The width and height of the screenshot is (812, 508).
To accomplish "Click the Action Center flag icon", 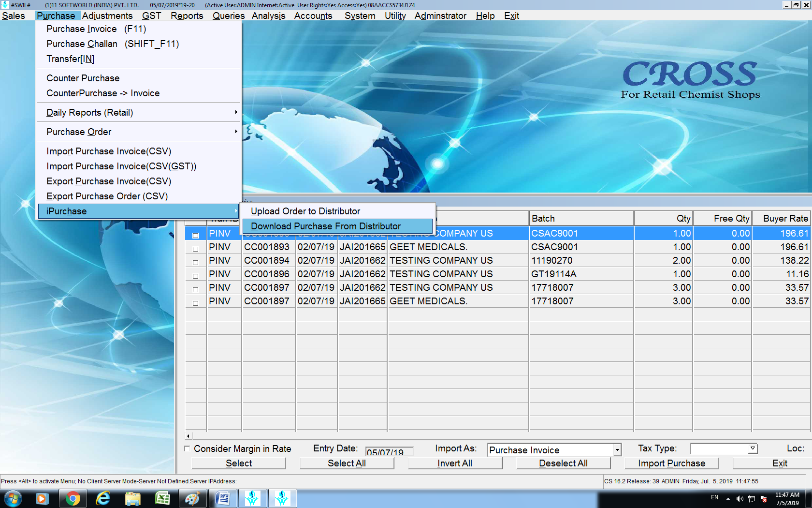I will 764,499.
